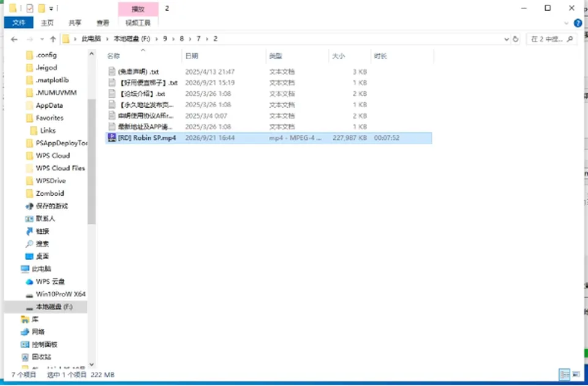Open the 文件 menu tab
The image size is (588, 386).
[x=19, y=23]
